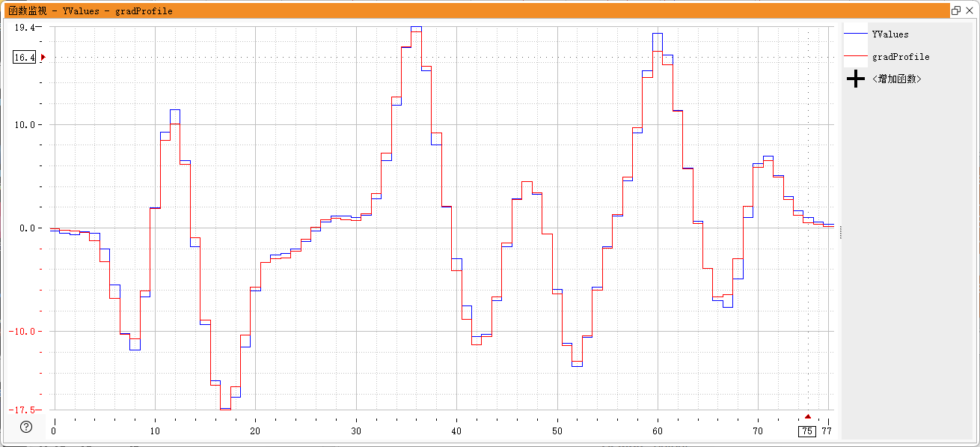The width and height of the screenshot is (980, 447).
Task: Click the 19.4 Y-axis maximum label
Action: point(25,27)
